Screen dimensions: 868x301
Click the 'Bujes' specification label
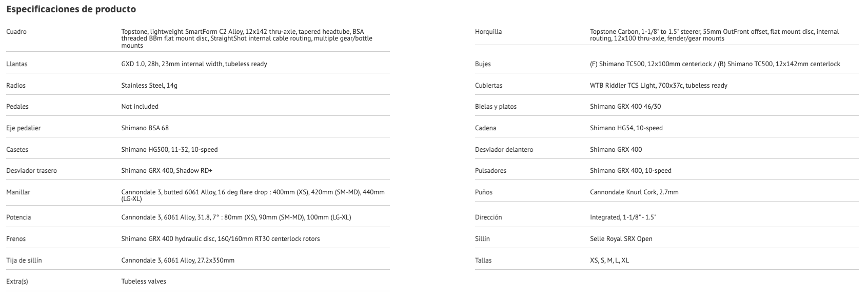pyautogui.click(x=483, y=64)
